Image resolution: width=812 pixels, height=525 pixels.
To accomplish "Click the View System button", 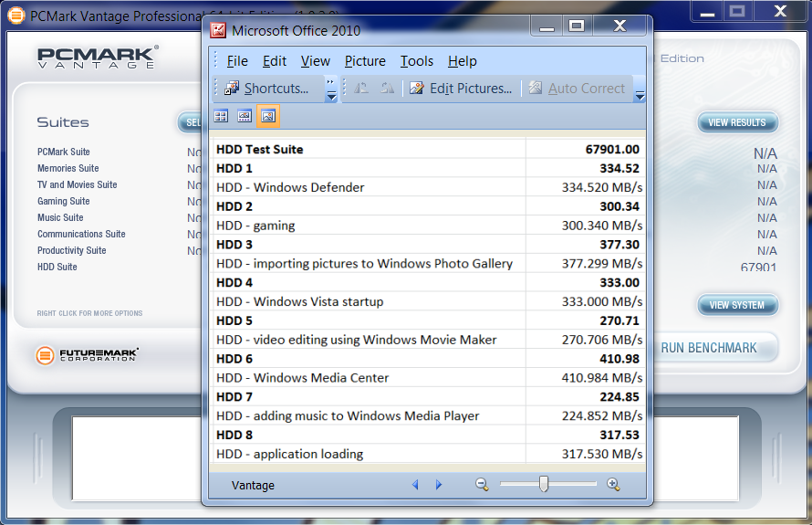I will coord(737,305).
